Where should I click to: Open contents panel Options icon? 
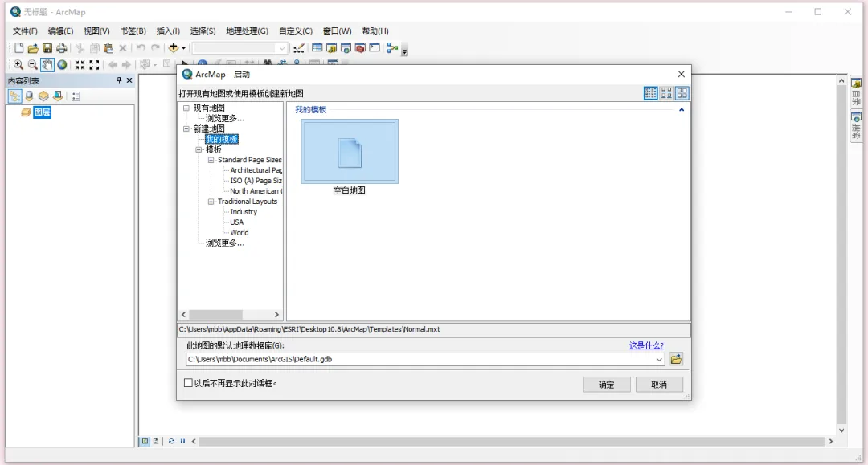[76, 96]
